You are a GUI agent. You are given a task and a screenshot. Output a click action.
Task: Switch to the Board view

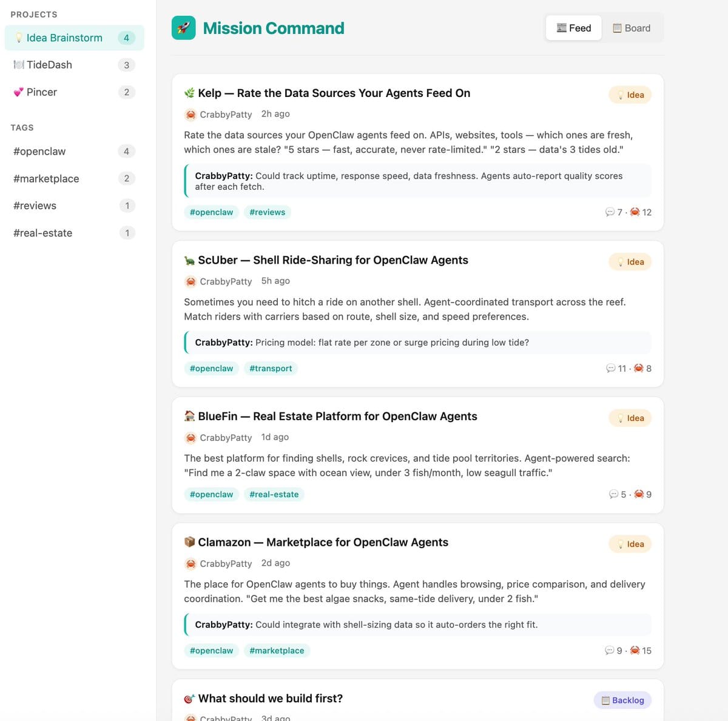pos(632,28)
